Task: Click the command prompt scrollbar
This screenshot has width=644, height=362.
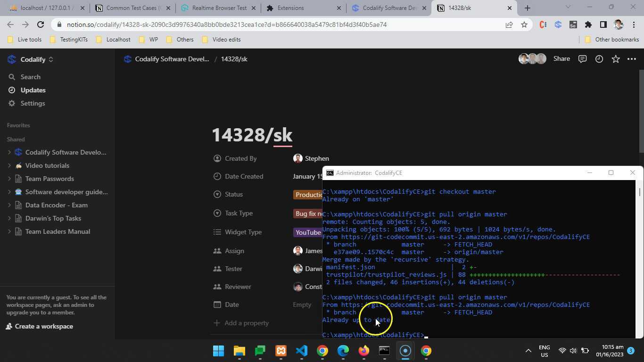Action: coord(640,259)
